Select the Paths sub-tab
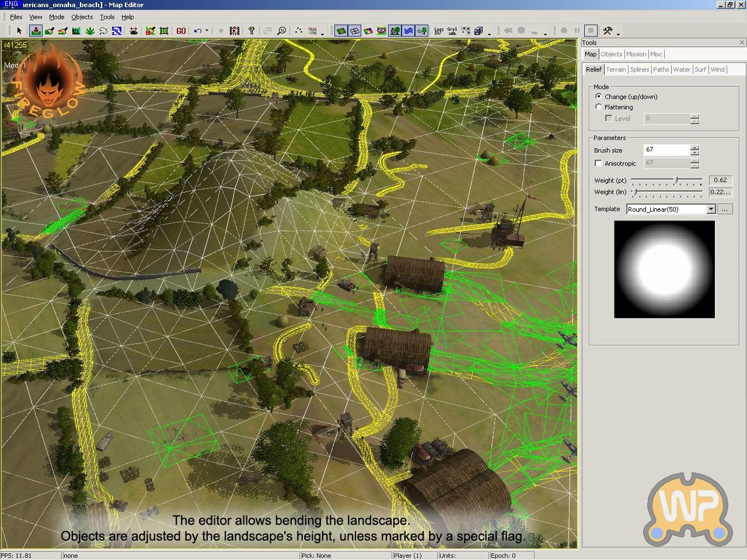 [661, 69]
